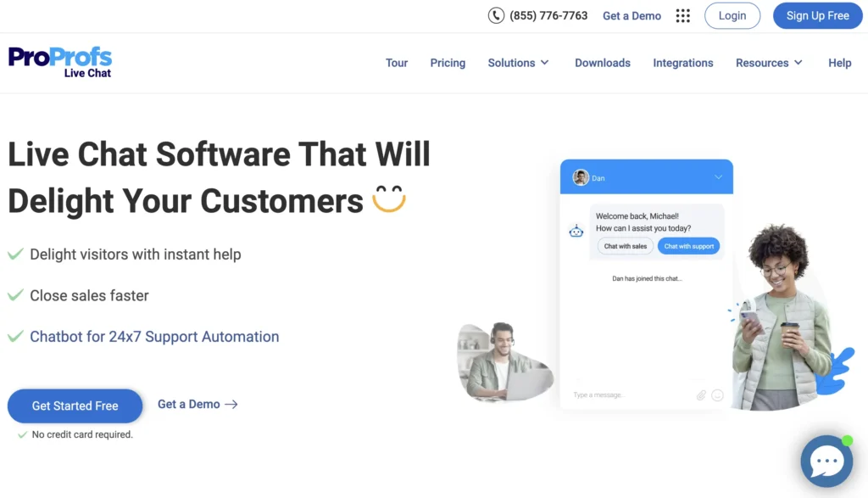868x498 pixels.
Task: Click Dan's avatar in chat header
Action: tap(581, 177)
